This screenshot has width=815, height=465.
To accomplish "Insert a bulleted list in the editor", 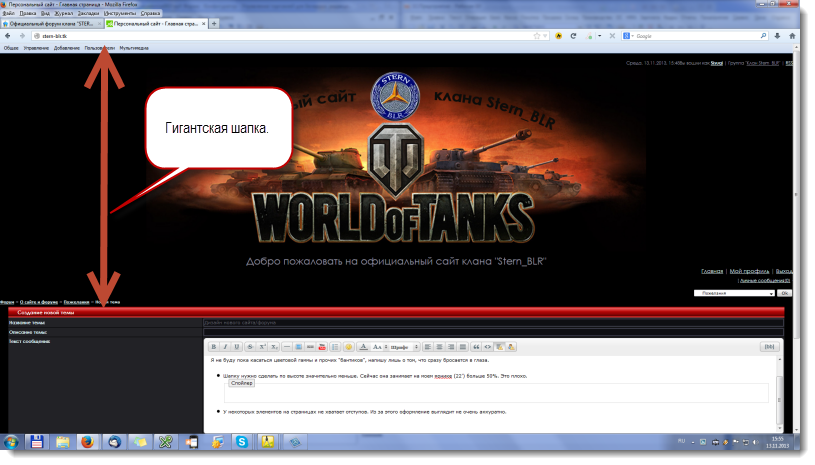I will (x=335, y=347).
